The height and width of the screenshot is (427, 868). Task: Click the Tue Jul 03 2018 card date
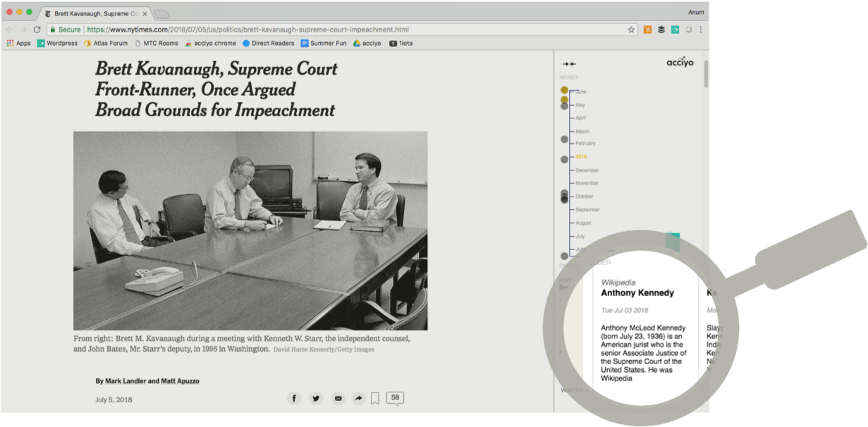click(x=625, y=310)
